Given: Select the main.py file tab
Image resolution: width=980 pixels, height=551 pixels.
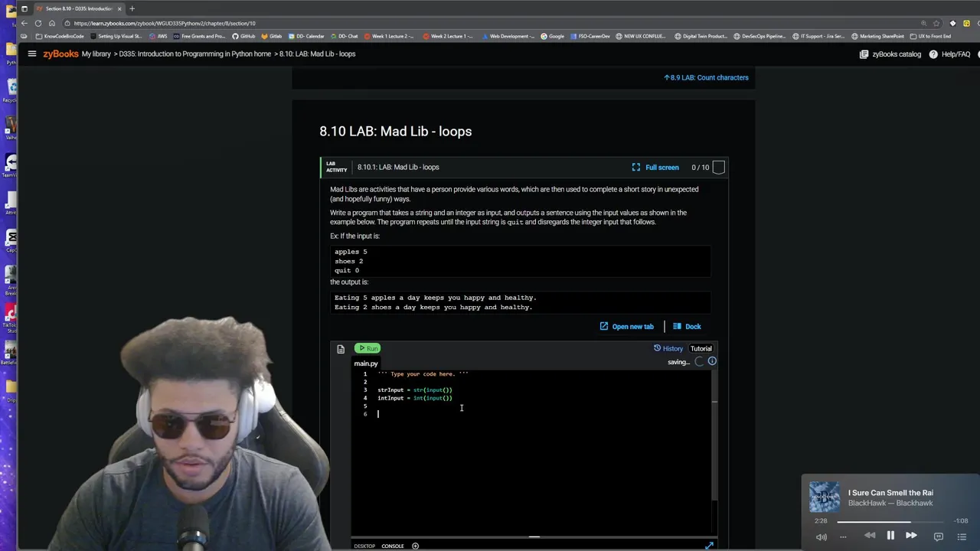Looking at the screenshot, I should [x=366, y=364].
